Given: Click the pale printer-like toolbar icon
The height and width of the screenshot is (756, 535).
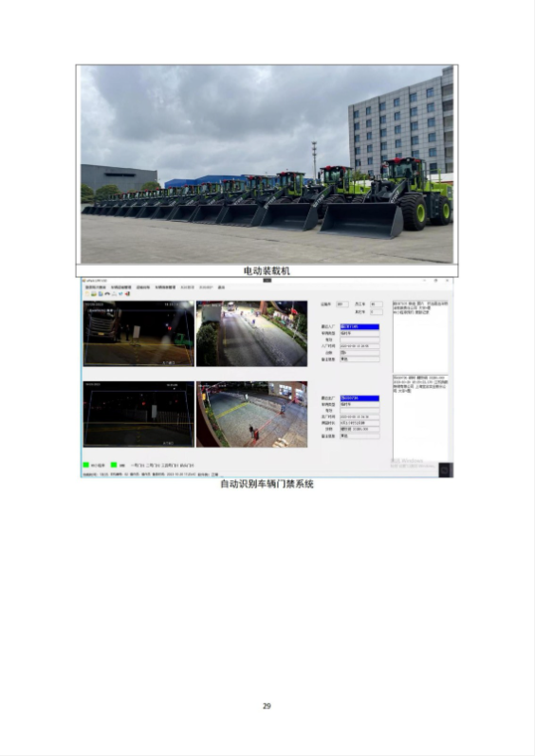Looking at the screenshot, I should tap(114, 294).
